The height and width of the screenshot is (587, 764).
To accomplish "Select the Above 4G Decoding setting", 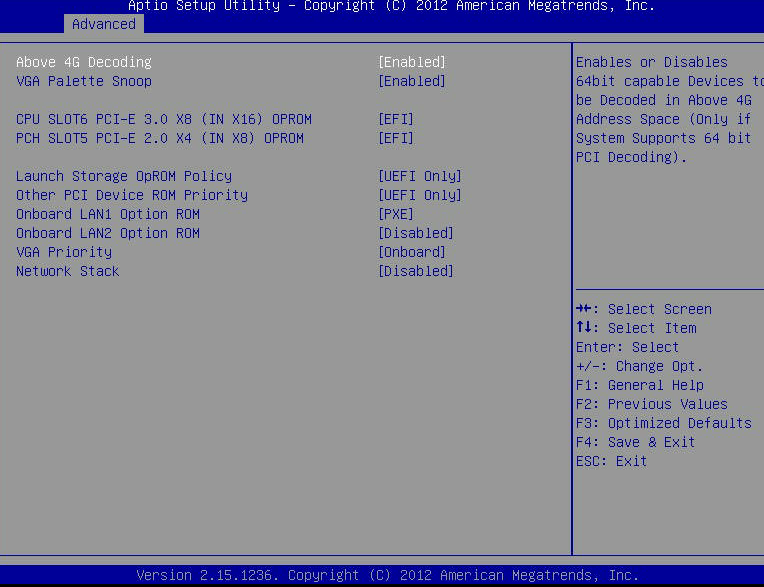I will pos(84,62).
